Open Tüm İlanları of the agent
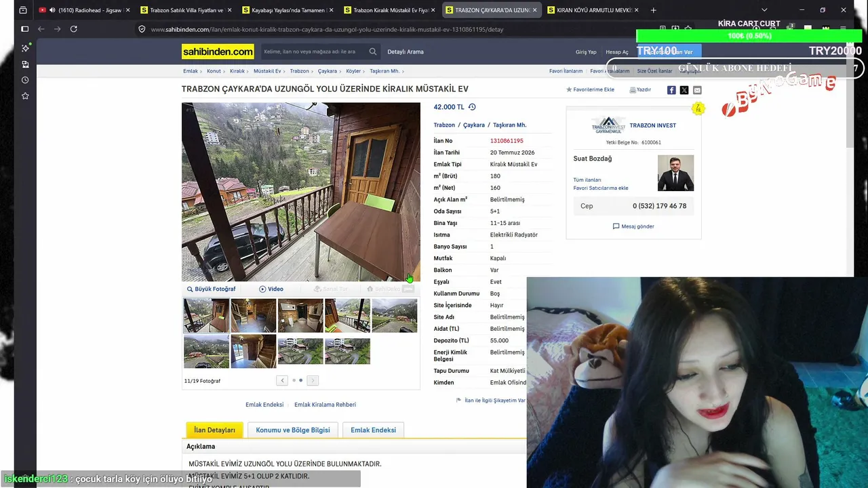This screenshot has height=488, width=868. click(x=587, y=180)
